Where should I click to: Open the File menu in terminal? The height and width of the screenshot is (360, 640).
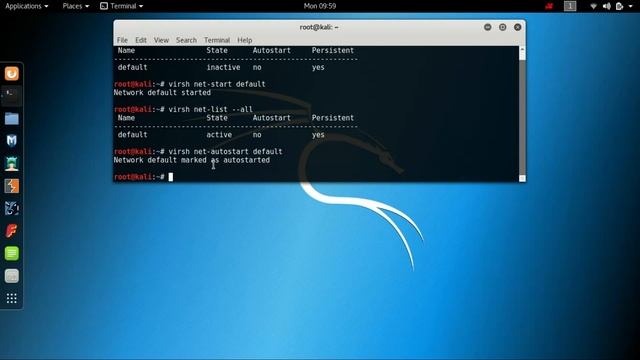click(122, 40)
